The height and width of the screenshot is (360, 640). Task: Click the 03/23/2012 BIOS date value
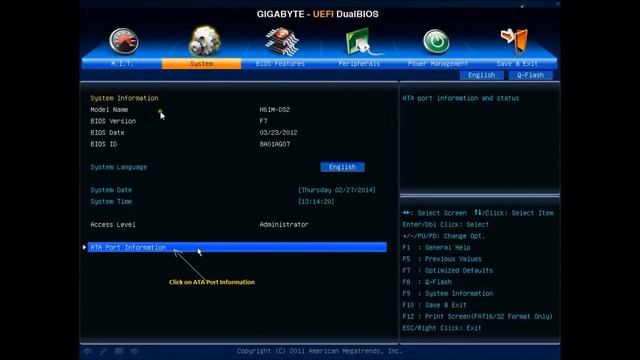[278, 132]
